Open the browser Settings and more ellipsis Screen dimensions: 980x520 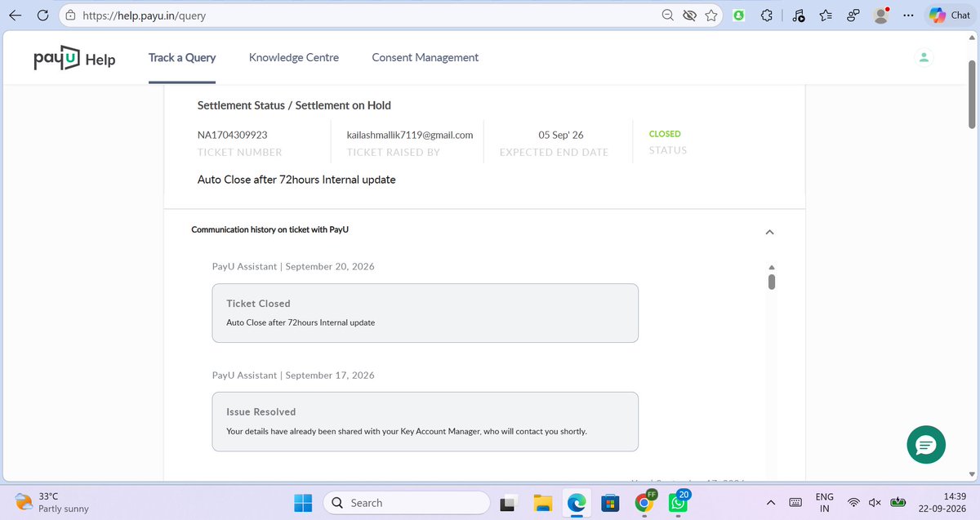click(x=908, y=15)
